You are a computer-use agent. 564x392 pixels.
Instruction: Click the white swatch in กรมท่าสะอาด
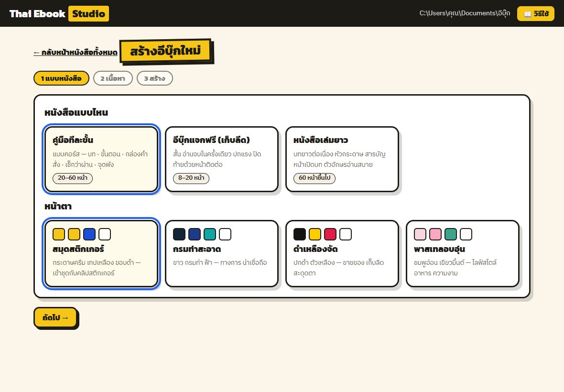225,234
